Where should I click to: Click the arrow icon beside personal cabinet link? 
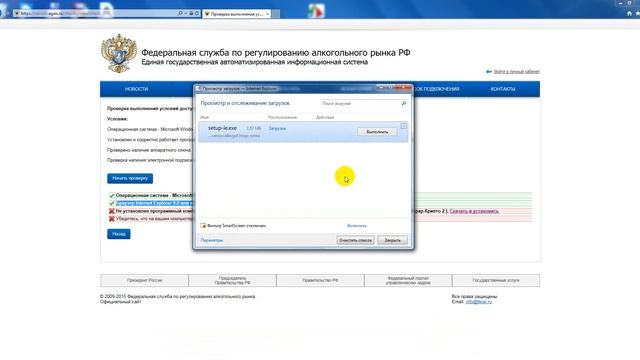[x=489, y=72]
